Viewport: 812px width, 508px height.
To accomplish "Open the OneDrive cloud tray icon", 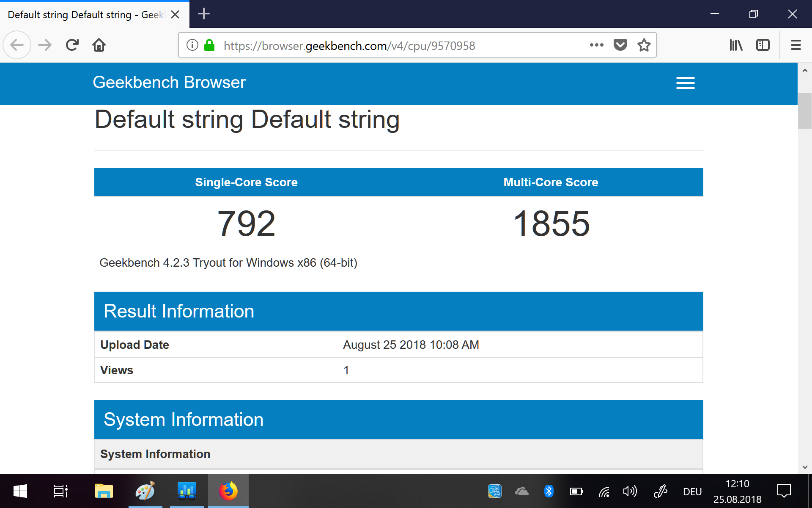I will point(522,491).
